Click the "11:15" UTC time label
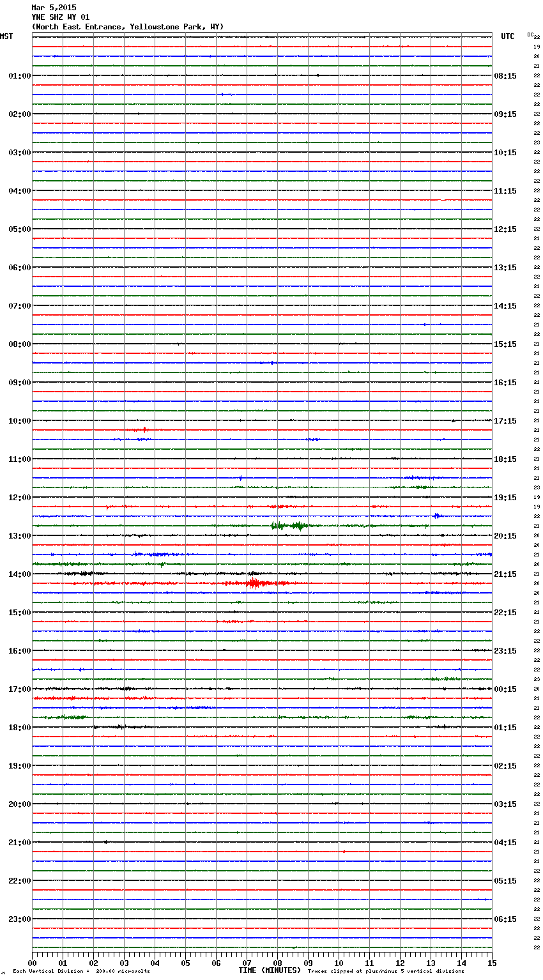The height and width of the screenshot is (980, 543). pyautogui.click(x=505, y=191)
